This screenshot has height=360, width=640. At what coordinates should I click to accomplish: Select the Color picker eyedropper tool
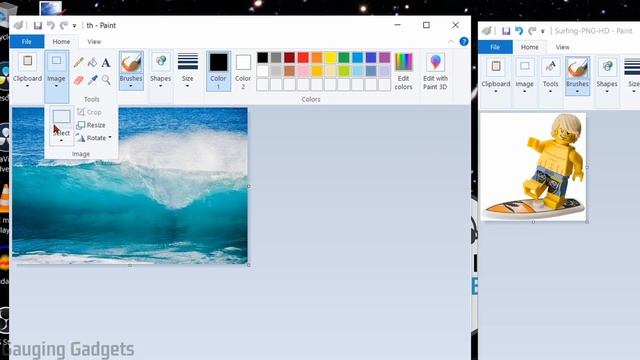click(x=92, y=80)
